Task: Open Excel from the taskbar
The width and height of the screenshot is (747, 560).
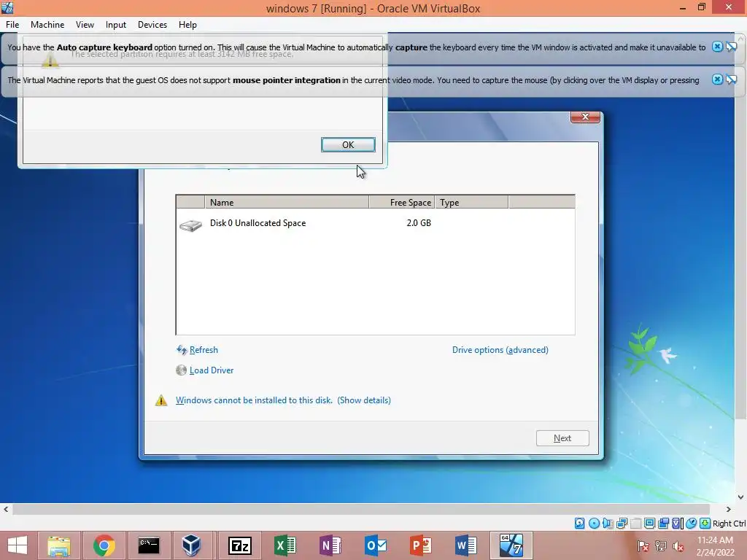Action: pos(285,545)
